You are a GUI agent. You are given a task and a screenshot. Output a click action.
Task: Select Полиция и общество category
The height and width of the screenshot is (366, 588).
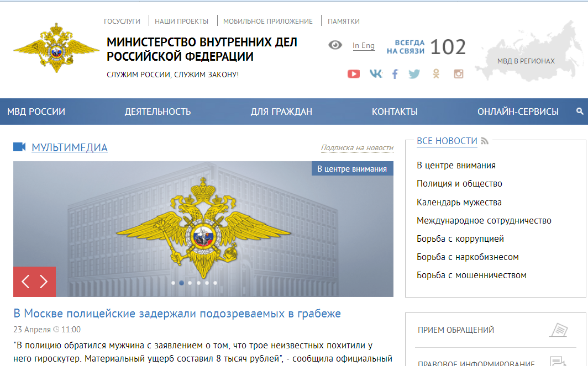pyautogui.click(x=459, y=184)
